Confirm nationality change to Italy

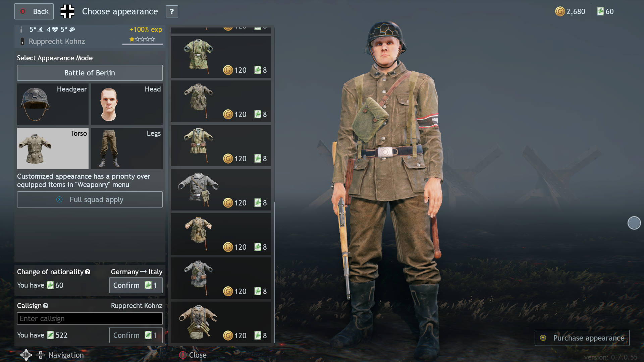pyautogui.click(x=136, y=285)
